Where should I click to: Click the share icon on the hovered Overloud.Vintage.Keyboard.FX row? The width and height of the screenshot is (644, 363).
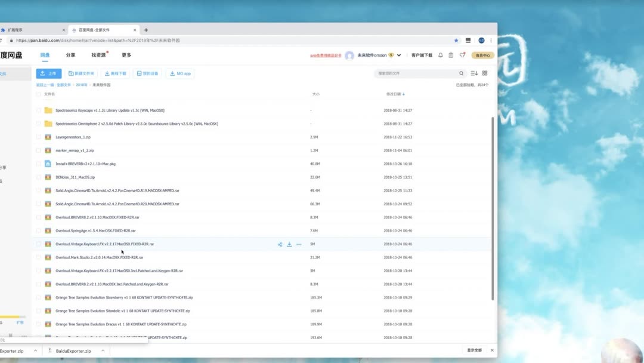point(280,244)
